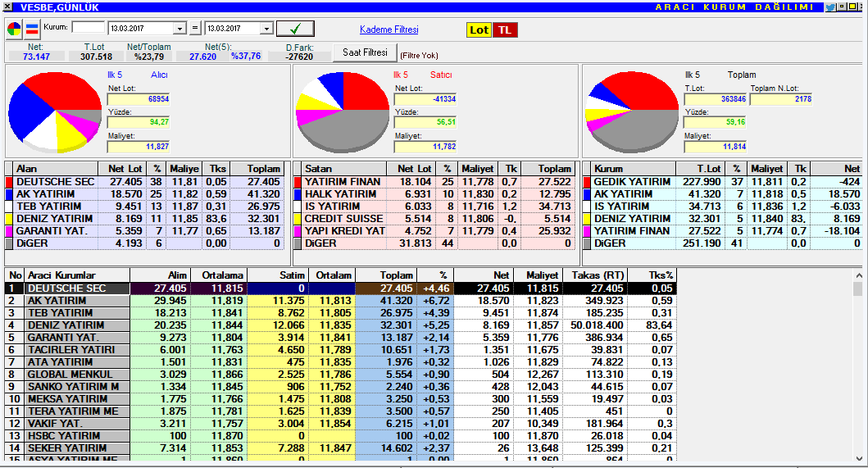Screen dimensions: 868x468
Task: Switch display to Lot
Action: [479, 30]
